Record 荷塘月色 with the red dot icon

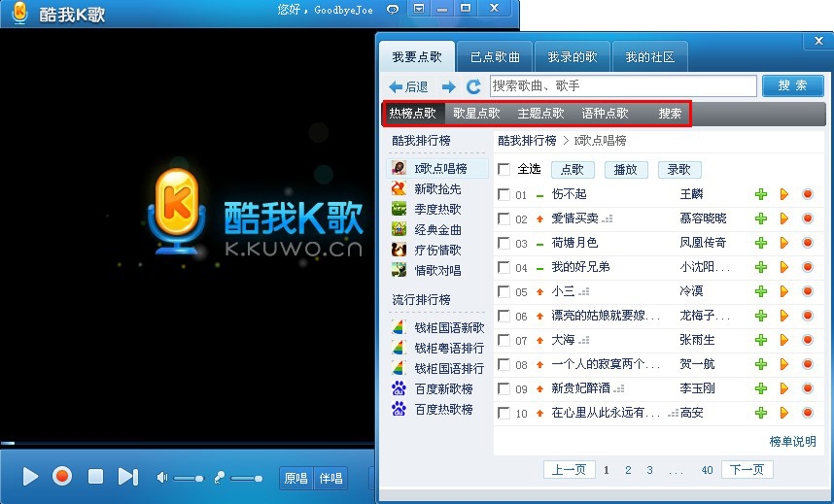click(x=808, y=243)
